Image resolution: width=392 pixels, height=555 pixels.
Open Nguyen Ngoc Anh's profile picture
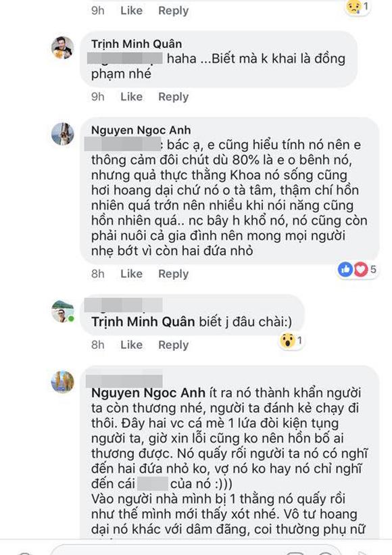click(x=64, y=132)
